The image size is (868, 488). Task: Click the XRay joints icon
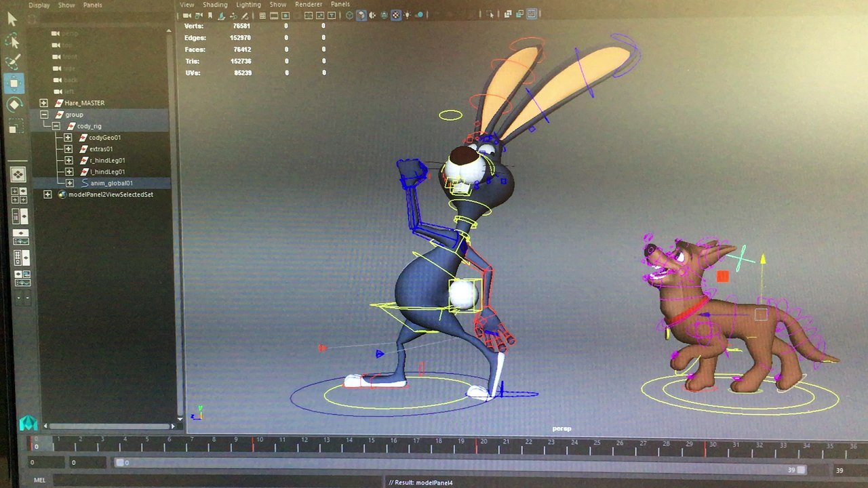click(519, 14)
